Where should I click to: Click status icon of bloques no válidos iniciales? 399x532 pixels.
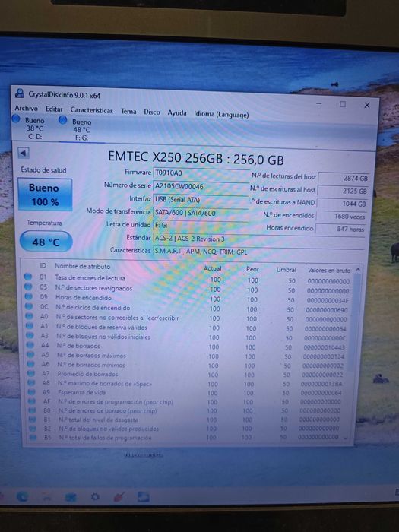[30, 335]
